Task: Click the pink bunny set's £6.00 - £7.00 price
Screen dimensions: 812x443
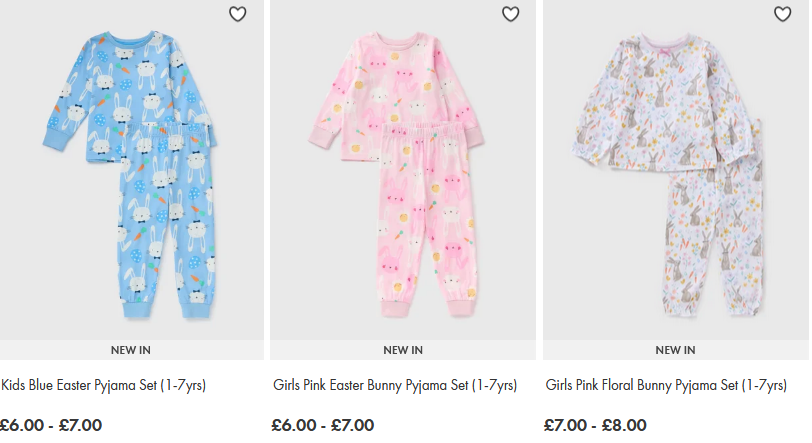Action: coord(323,425)
